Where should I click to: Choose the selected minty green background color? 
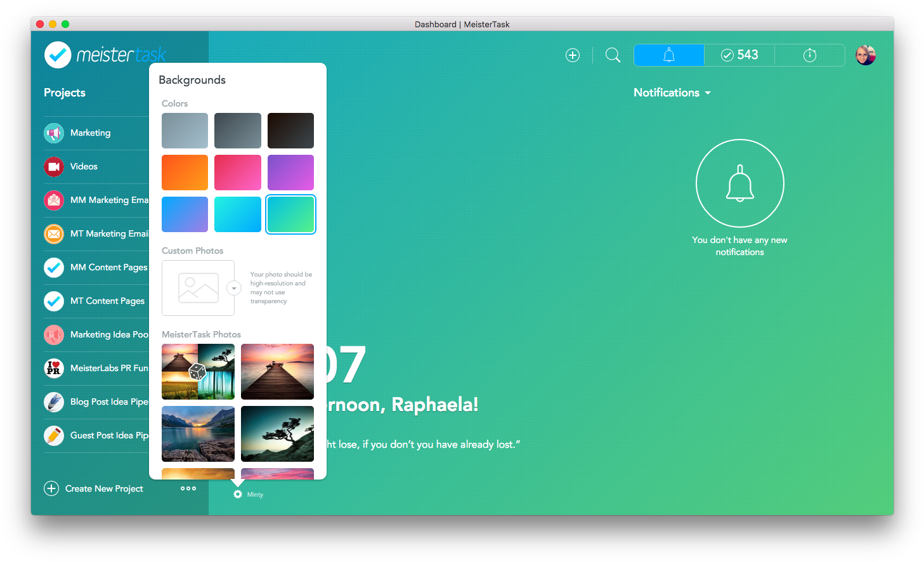290,214
